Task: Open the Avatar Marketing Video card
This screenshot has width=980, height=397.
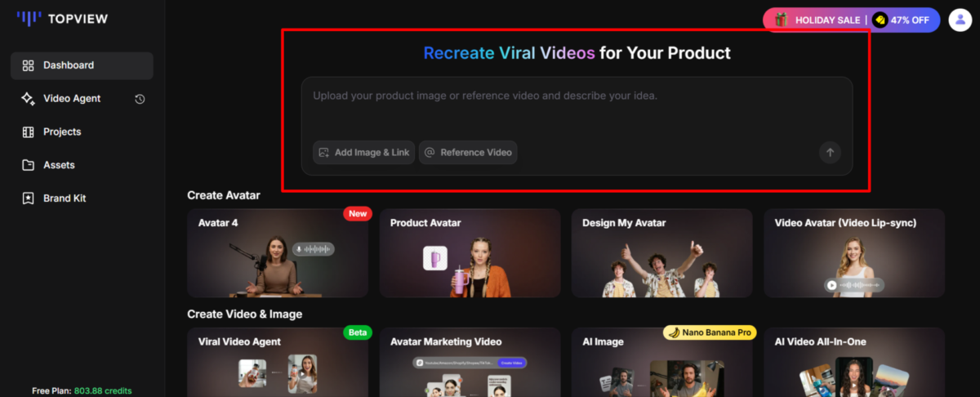Action: pyautogui.click(x=470, y=362)
